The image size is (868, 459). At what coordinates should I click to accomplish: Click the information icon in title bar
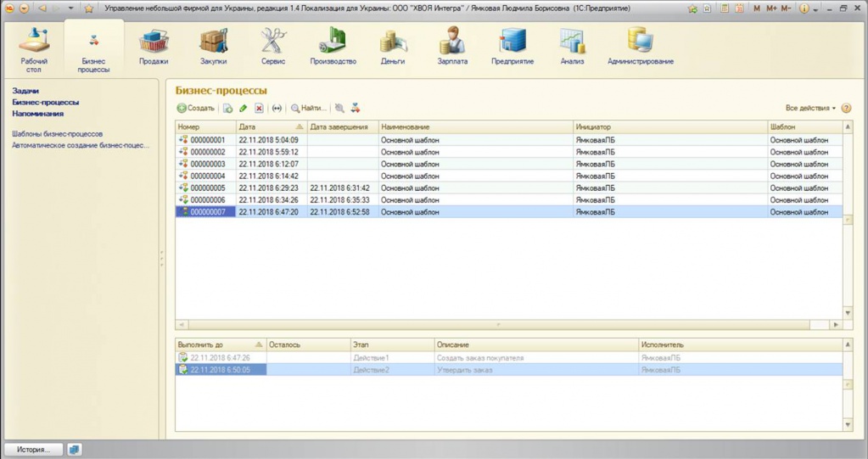(804, 8)
